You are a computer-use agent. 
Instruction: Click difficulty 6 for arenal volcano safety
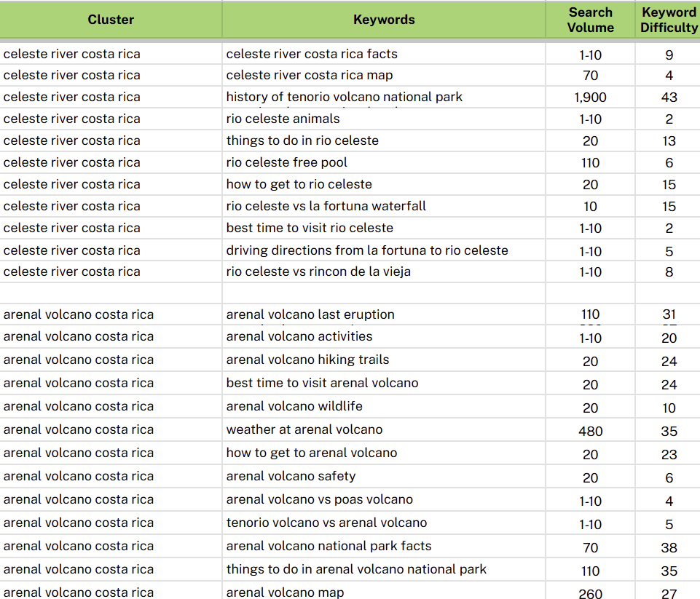[668, 476]
